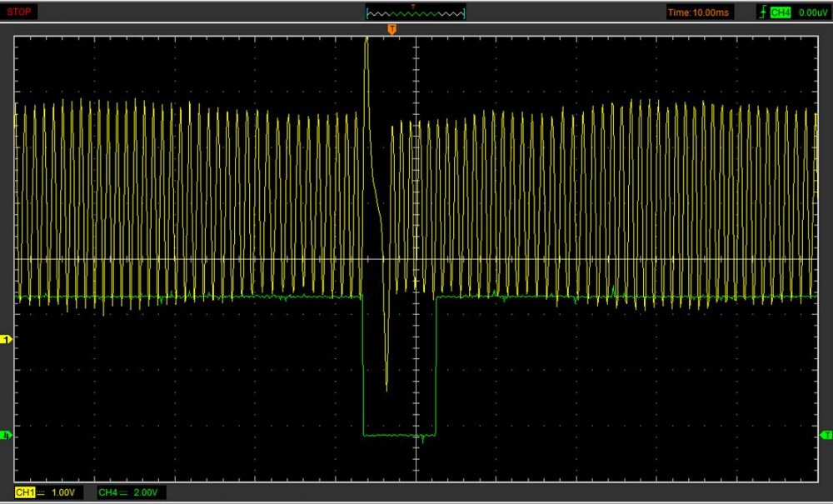Viewport: 833px width, 504px height.
Task: Select the orange horizontal trigger position marker
Action: click(x=392, y=30)
